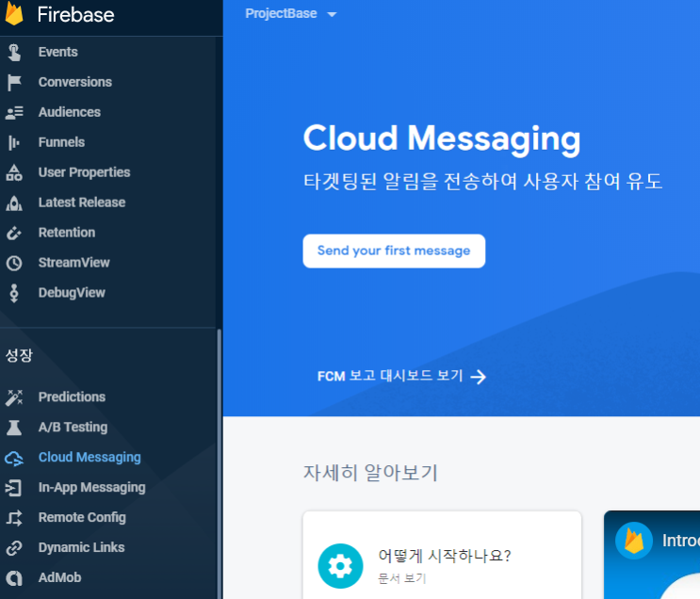Click the Conversions flag icon
Image resolution: width=700 pixels, height=599 pixels.
click(14, 83)
